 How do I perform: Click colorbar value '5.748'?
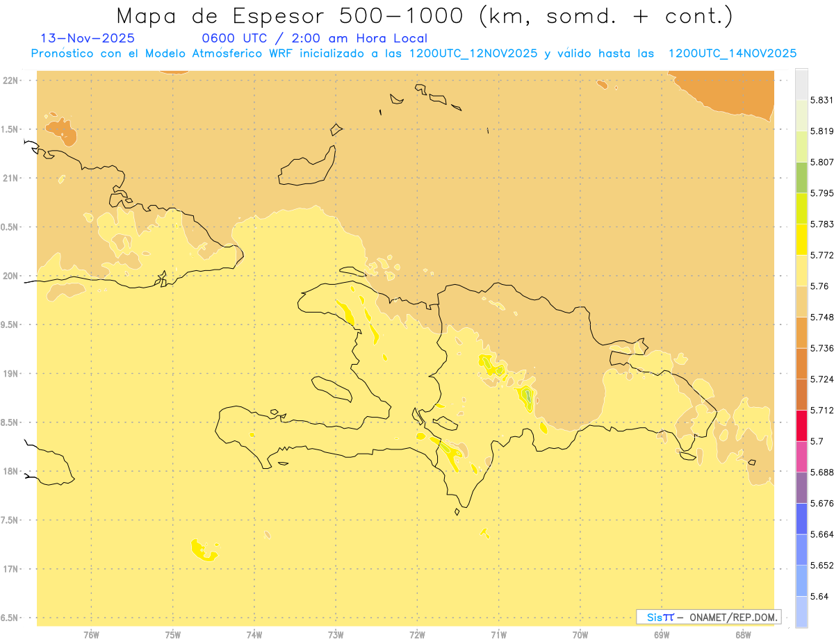(822, 317)
